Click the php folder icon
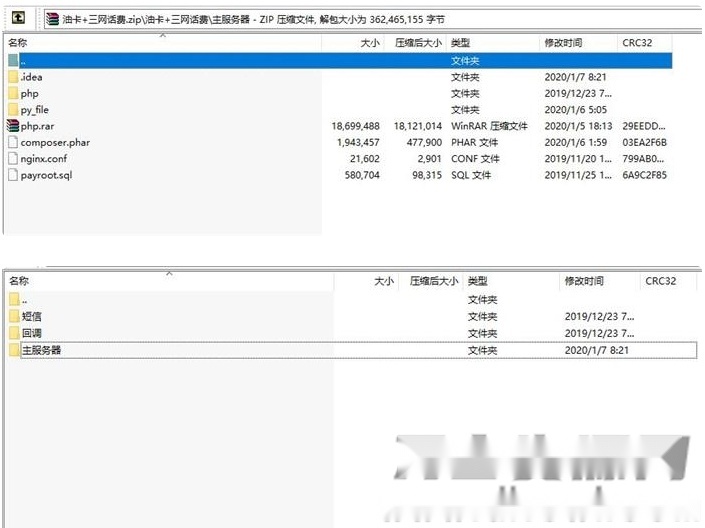The height and width of the screenshot is (528, 705). click(x=13, y=94)
